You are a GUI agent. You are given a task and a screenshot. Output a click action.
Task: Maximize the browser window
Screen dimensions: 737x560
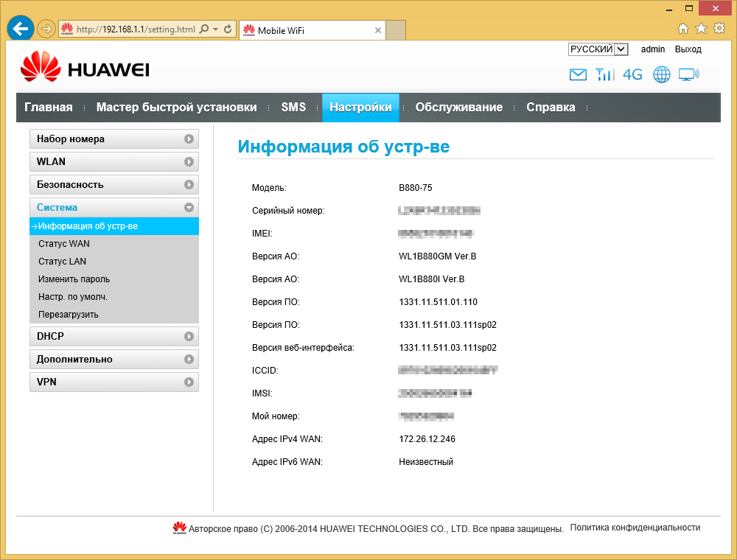pyautogui.click(x=689, y=8)
